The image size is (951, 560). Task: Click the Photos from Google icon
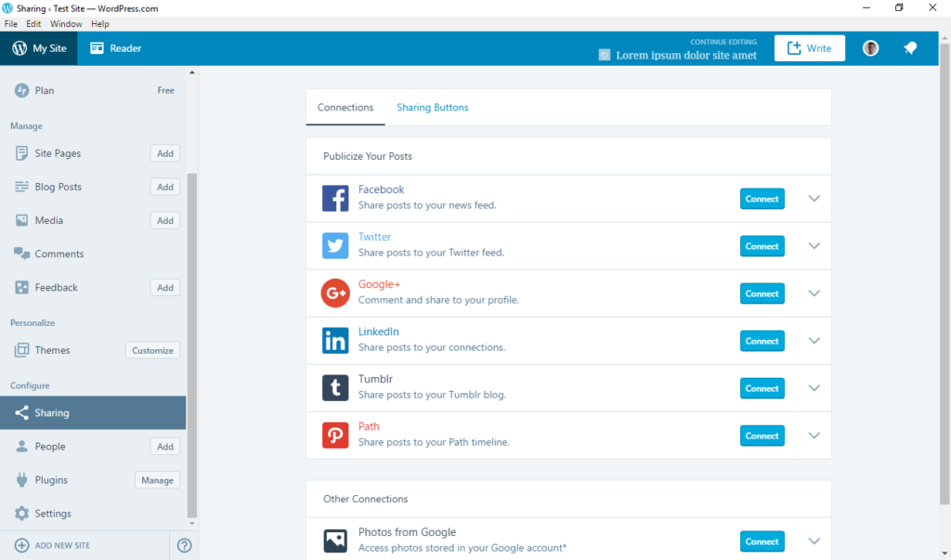tap(335, 540)
